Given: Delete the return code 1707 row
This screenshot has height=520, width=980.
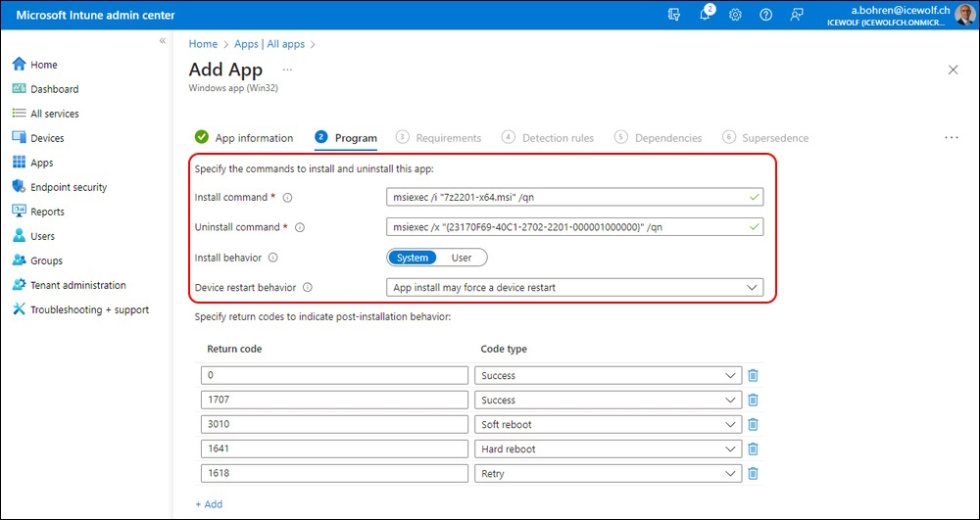Looking at the screenshot, I should coord(753,400).
